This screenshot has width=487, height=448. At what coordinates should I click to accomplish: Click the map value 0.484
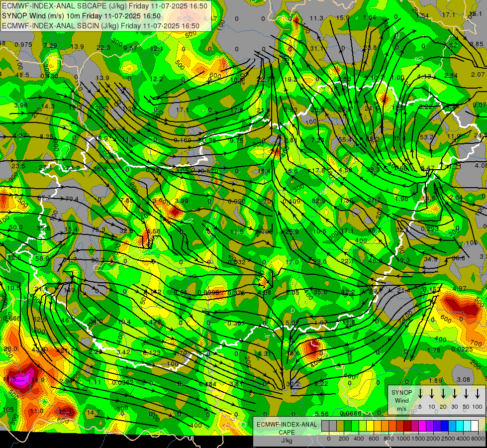208,384
